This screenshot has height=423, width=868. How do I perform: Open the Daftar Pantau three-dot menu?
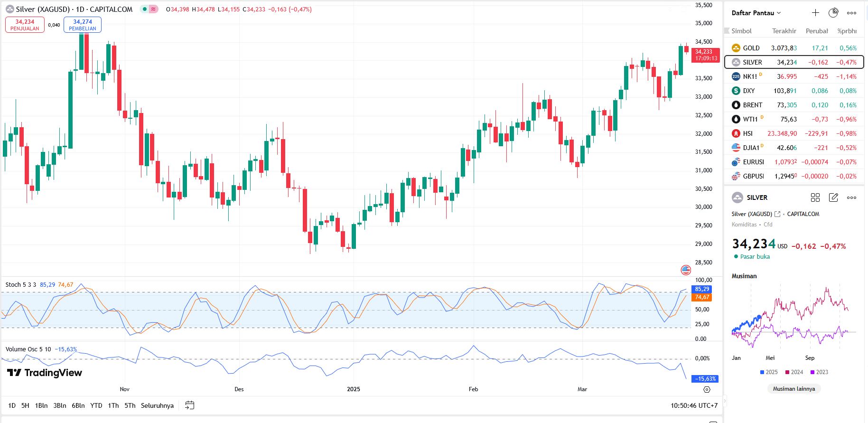tap(852, 13)
